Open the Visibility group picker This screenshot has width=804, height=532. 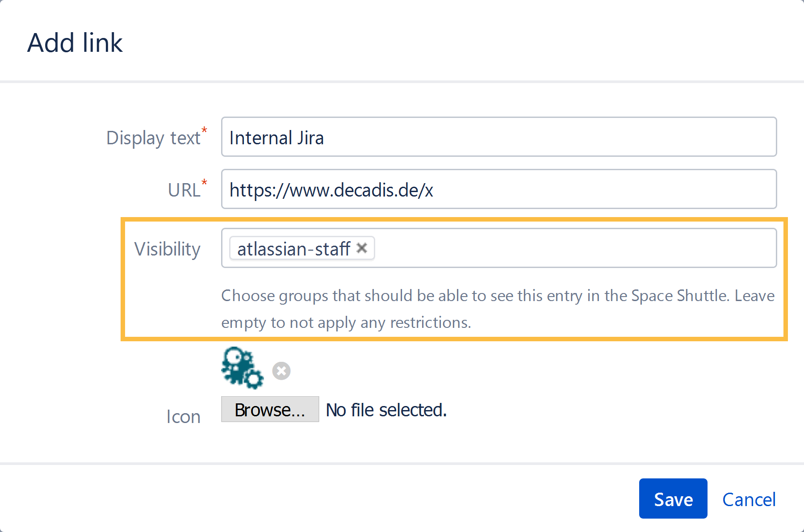click(536, 248)
